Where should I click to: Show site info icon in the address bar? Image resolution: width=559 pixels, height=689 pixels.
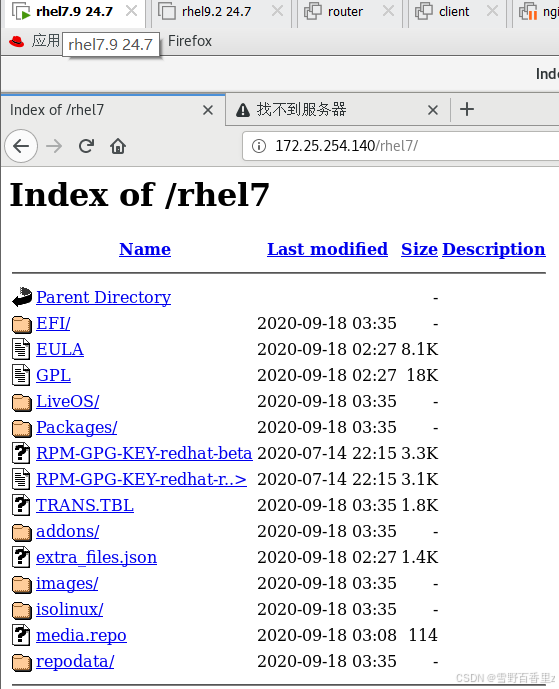click(x=259, y=146)
